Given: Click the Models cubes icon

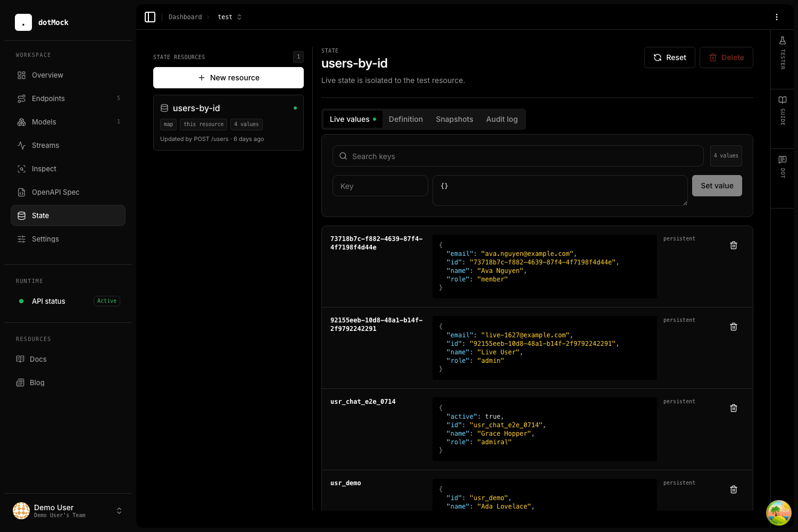Looking at the screenshot, I should point(21,122).
